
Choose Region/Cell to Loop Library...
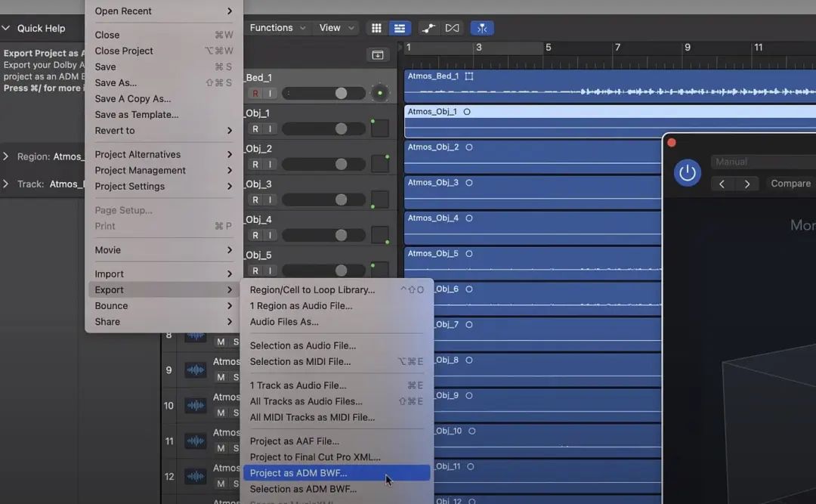[337, 289]
